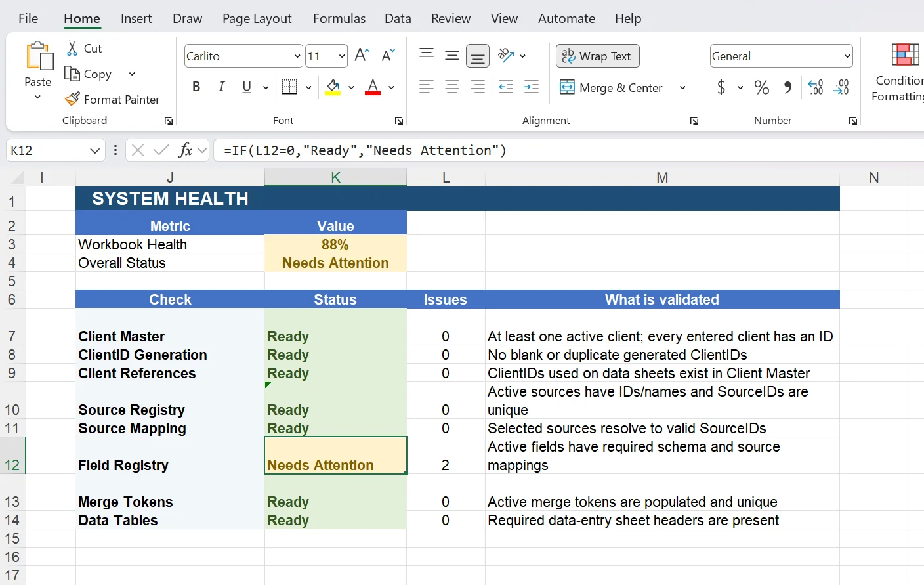Image resolution: width=924 pixels, height=585 pixels.
Task: Switch to the Formulas tab
Action: (x=339, y=18)
